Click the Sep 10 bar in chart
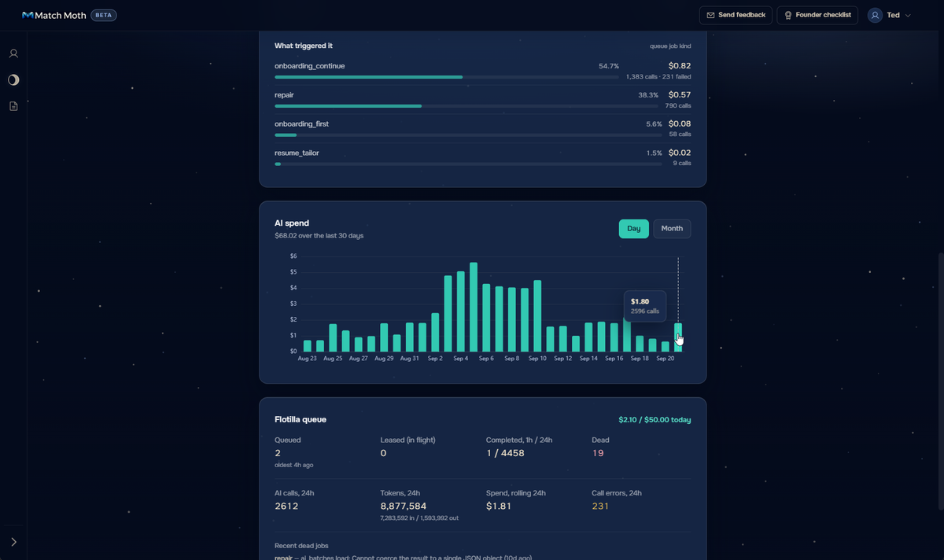 pos(537,316)
